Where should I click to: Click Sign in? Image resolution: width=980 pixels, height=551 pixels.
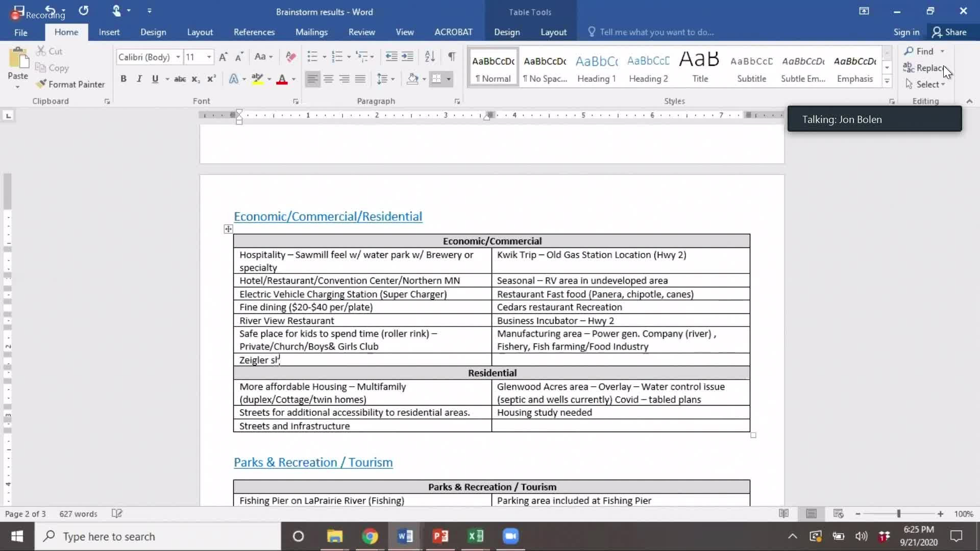(x=906, y=32)
